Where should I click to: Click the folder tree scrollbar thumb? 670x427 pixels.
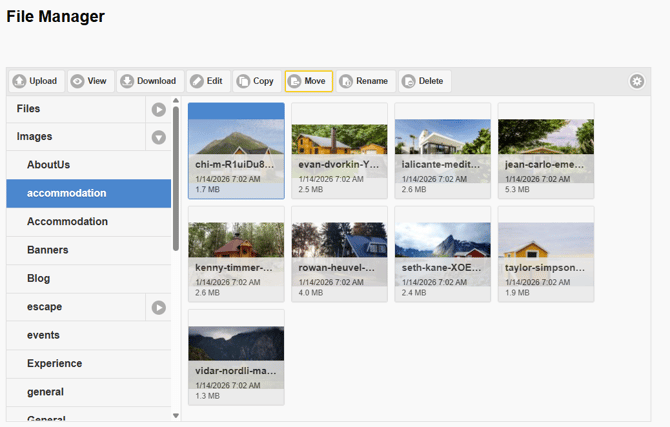tap(176, 179)
